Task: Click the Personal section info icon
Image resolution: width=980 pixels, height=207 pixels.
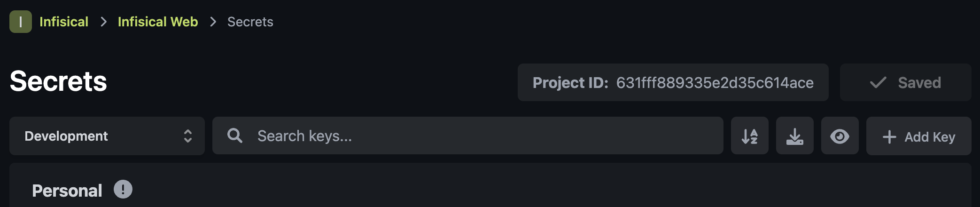Action: click(x=123, y=189)
